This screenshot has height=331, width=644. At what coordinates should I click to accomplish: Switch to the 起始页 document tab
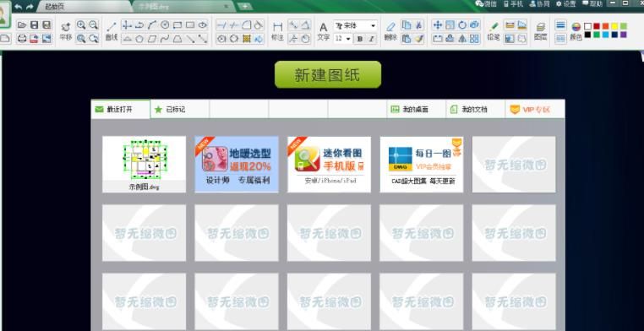[85, 7]
